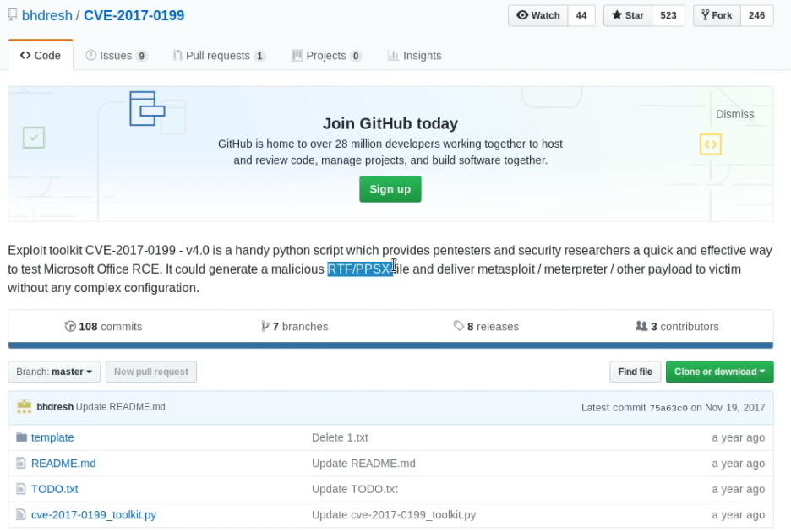Click the repository book icon beside bhdresh
Image resolution: width=791 pixels, height=532 pixels.
(12, 15)
